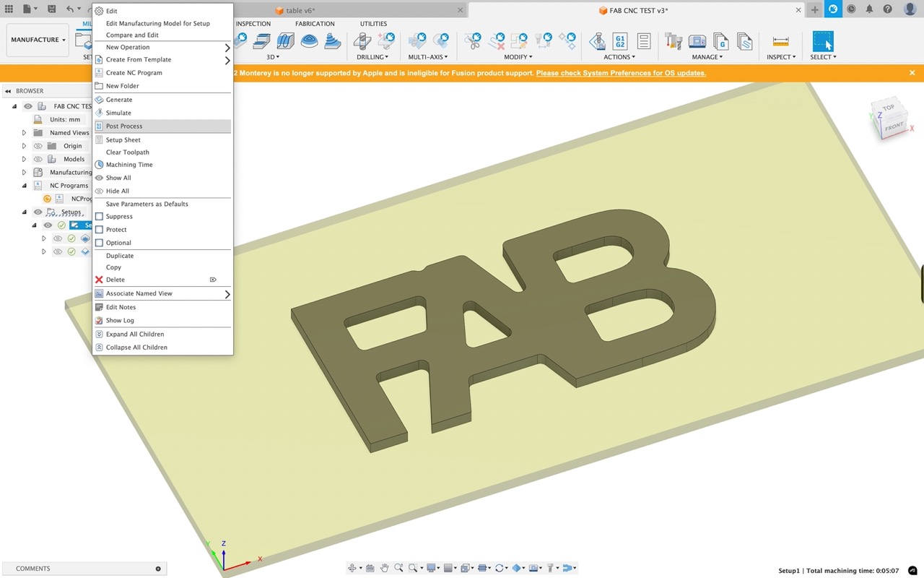Click the Orbit tool in navigation bar

coord(353,568)
